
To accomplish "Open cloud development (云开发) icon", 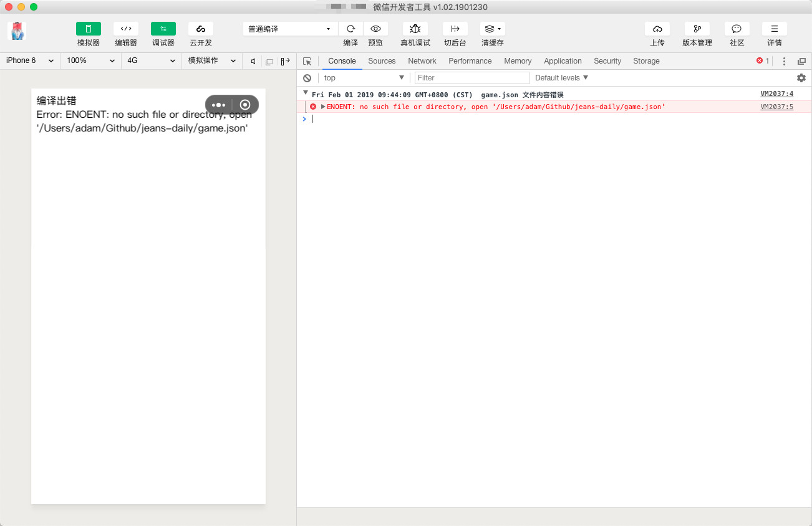I will tap(200, 29).
